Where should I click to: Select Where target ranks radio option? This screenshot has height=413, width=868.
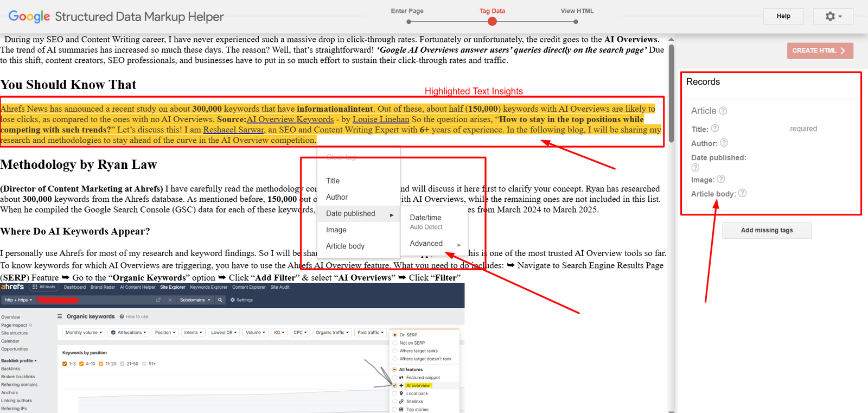coord(395,351)
